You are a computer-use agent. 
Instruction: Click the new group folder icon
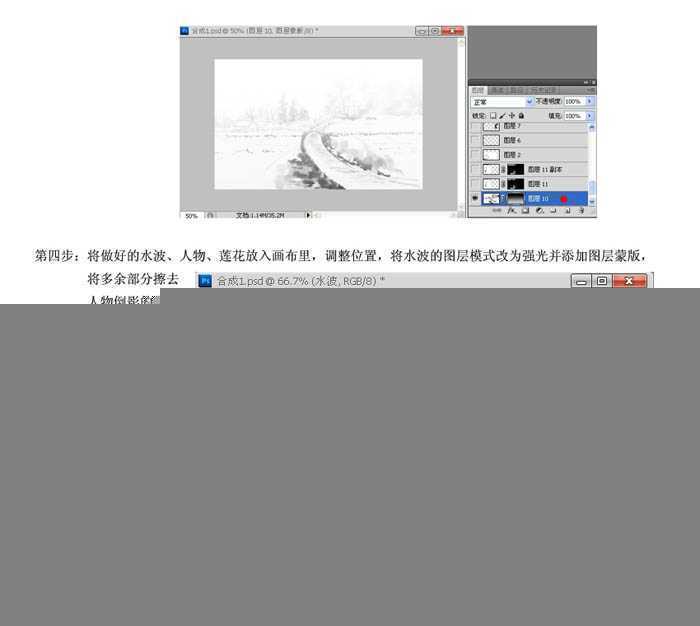coord(553,211)
